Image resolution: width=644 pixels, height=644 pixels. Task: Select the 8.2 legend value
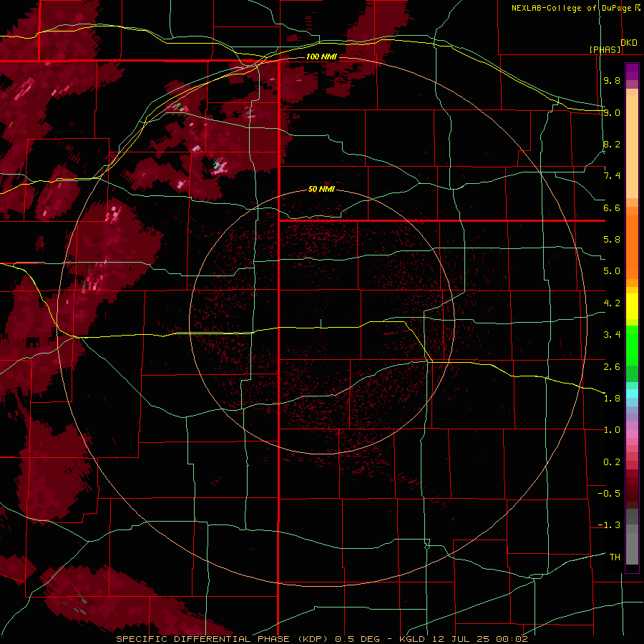pos(612,144)
